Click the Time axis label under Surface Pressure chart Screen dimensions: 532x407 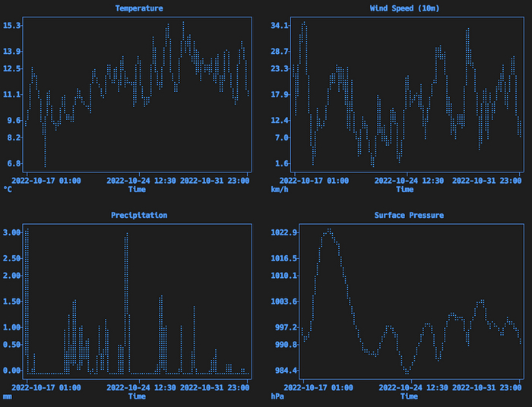409,396
